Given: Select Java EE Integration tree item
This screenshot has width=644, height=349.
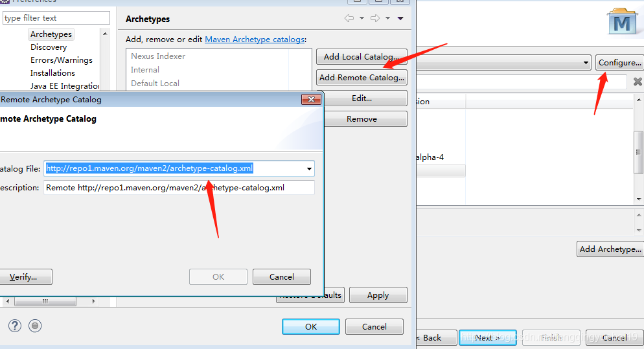Looking at the screenshot, I should [65, 86].
